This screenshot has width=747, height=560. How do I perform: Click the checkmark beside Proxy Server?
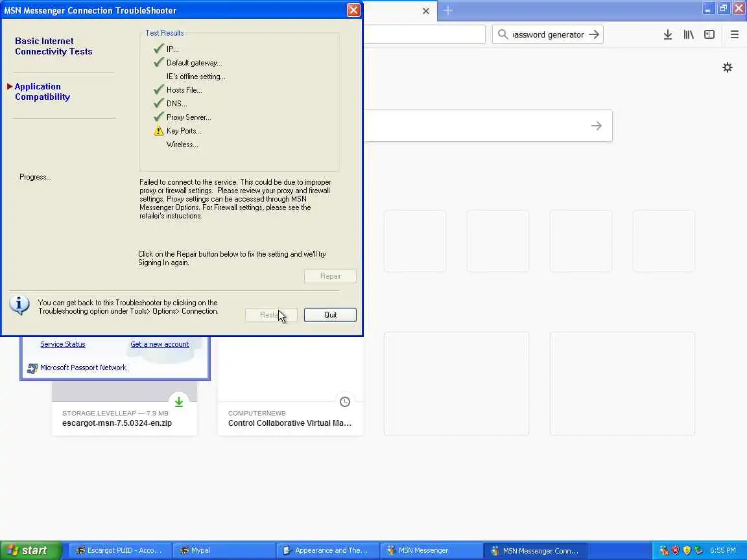[159, 117]
